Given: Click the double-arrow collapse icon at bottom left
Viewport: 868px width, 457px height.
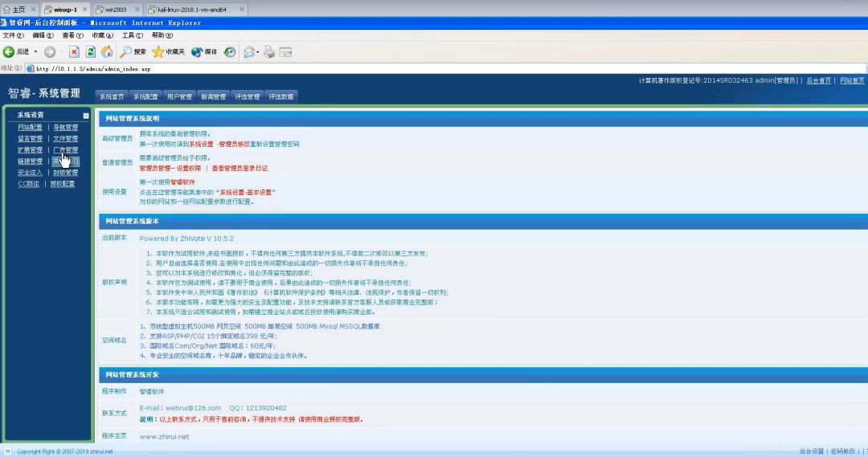Looking at the screenshot, I should click(x=8, y=451).
